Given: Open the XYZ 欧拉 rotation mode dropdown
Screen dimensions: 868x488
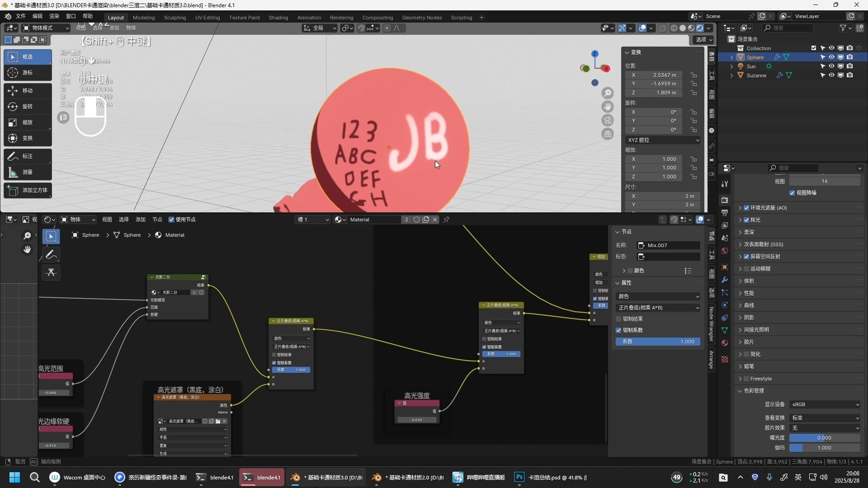Looking at the screenshot, I should click(x=663, y=140).
